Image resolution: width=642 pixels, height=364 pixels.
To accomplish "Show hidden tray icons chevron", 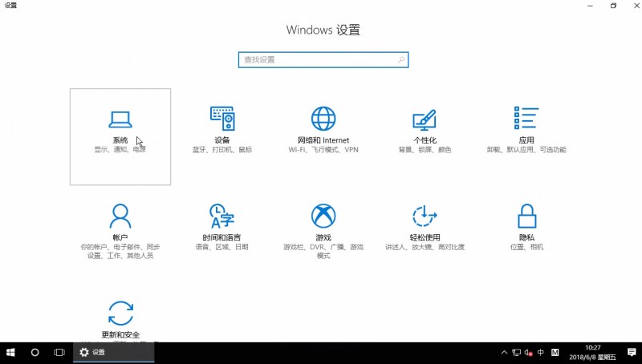I will coord(505,353).
